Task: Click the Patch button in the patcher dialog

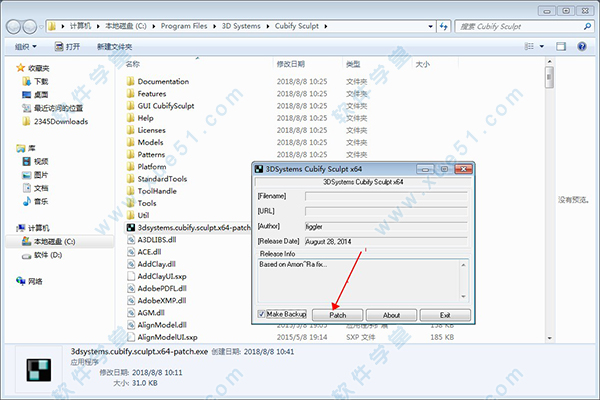Action: coord(338,314)
